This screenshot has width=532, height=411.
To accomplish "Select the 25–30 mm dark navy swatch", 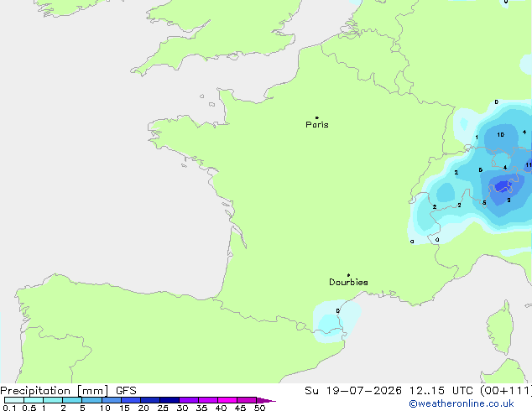I will (170, 400).
